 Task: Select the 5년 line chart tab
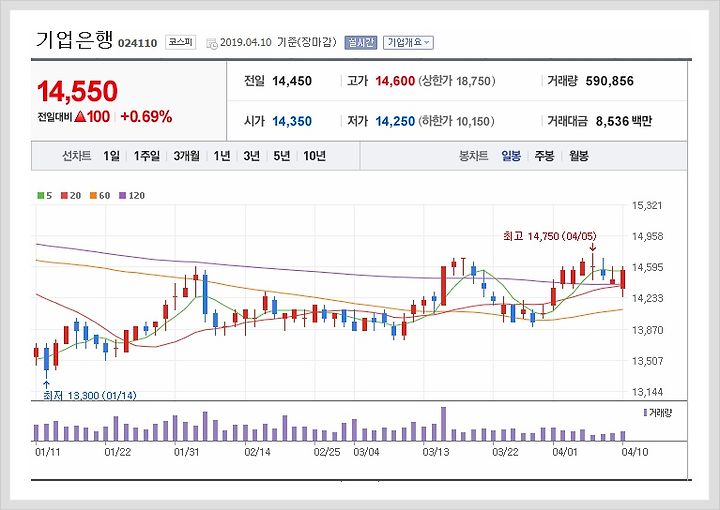[281, 156]
